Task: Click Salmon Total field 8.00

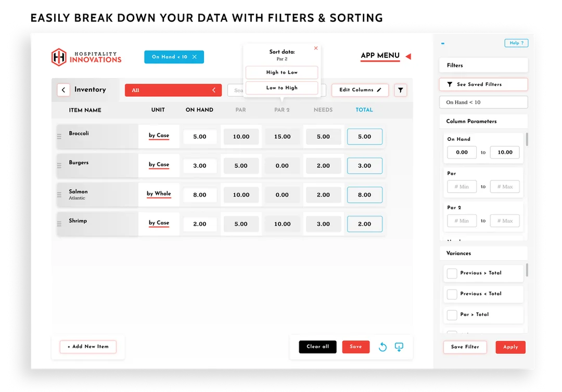Action: (x=364, y=195)
